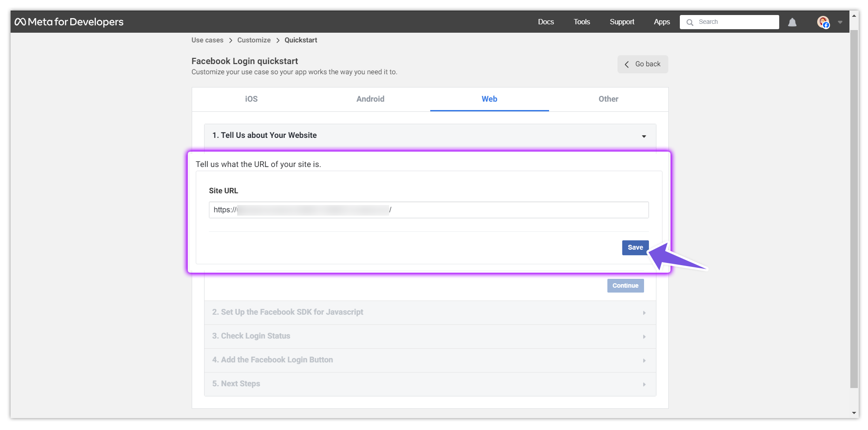Image resolution: width=868 pixels, height=430 pixels.
Task: Expand the Next Steps section
Action: (644, 384)
